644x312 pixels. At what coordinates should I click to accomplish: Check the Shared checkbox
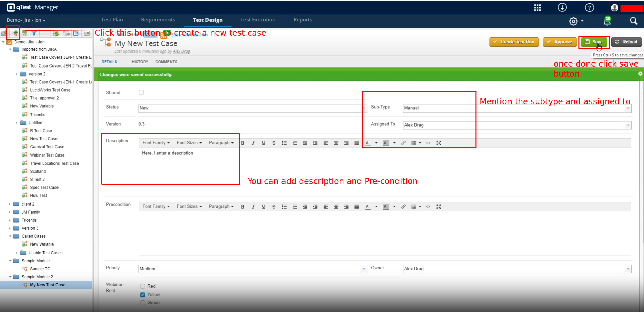pyautogui.click(x=141, y=92)
